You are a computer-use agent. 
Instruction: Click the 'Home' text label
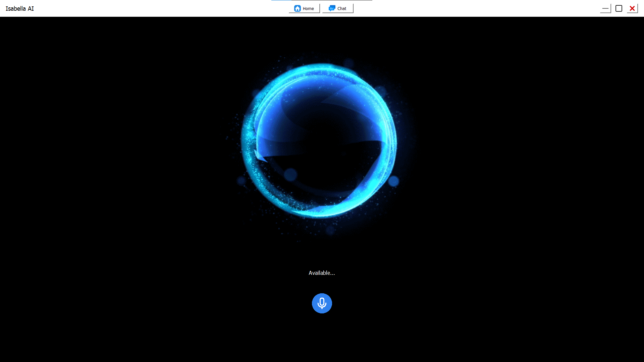[x=308, y=9]
